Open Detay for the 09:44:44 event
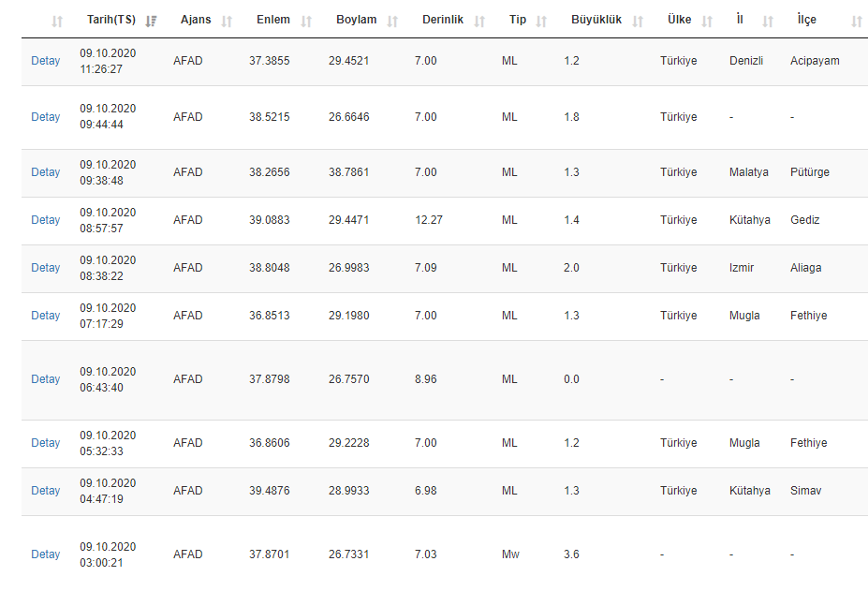 pos(45,117)
